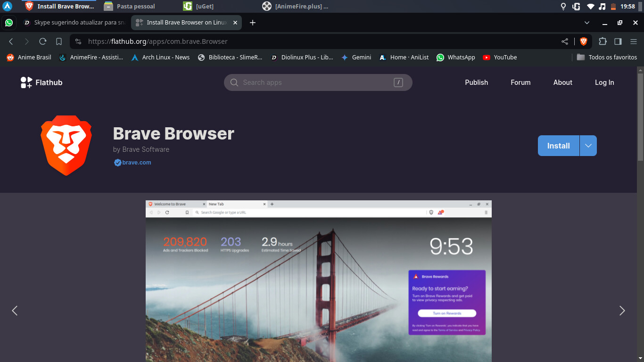The height and width of the screenshot is (362, 644).
Task: View site information icon in address bar
Action: [78, 41]
